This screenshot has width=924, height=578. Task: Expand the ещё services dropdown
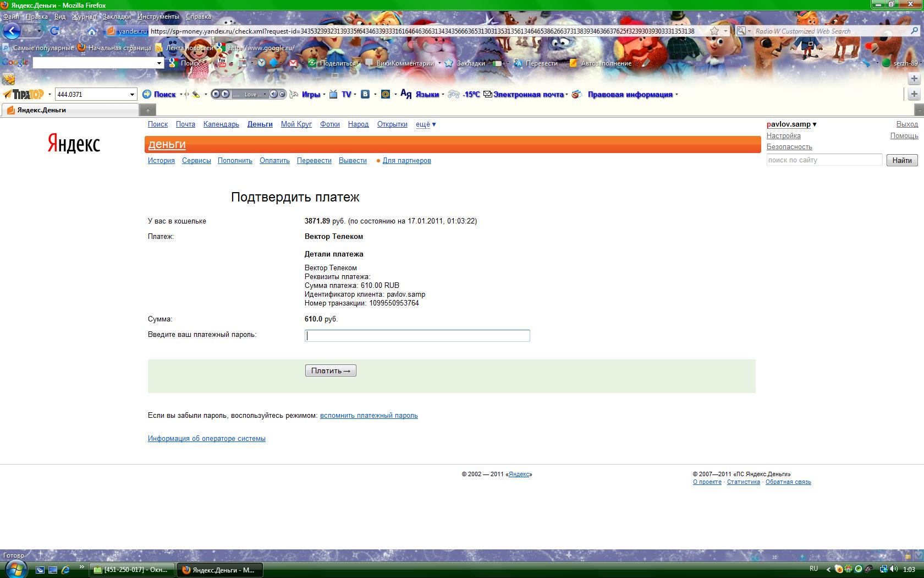[x=426, y=124]
